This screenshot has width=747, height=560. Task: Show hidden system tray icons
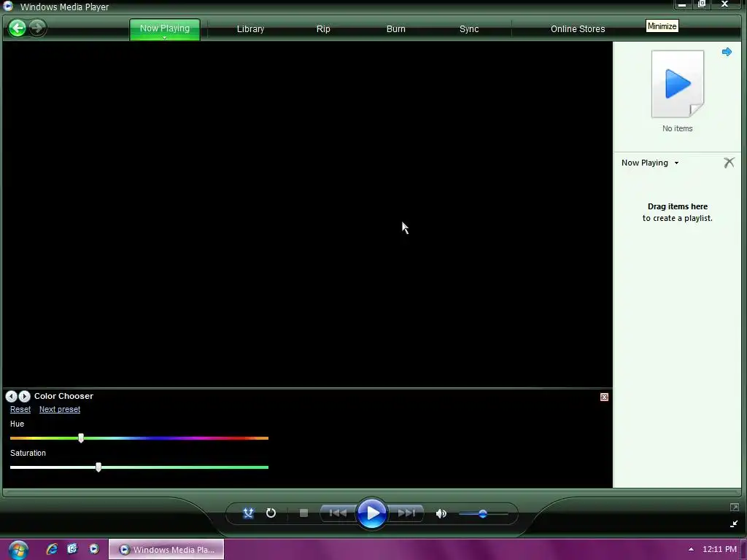(x=692, y=549)
